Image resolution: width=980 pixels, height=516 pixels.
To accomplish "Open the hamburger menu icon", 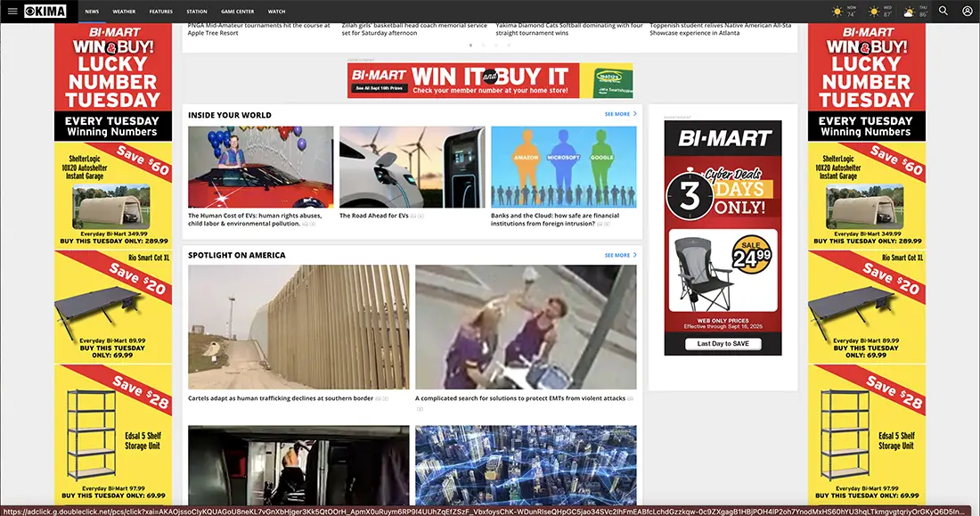I will (12, 12).
